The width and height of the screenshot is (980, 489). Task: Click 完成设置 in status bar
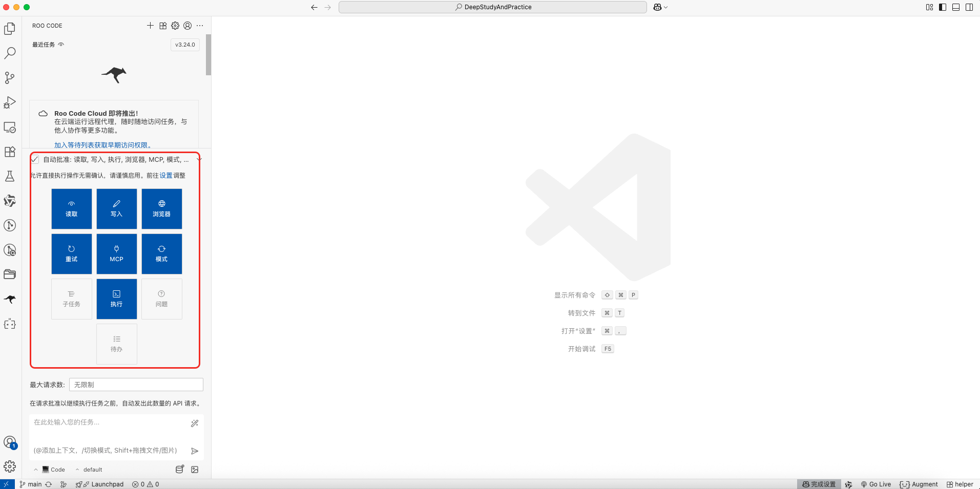point(819,484)
